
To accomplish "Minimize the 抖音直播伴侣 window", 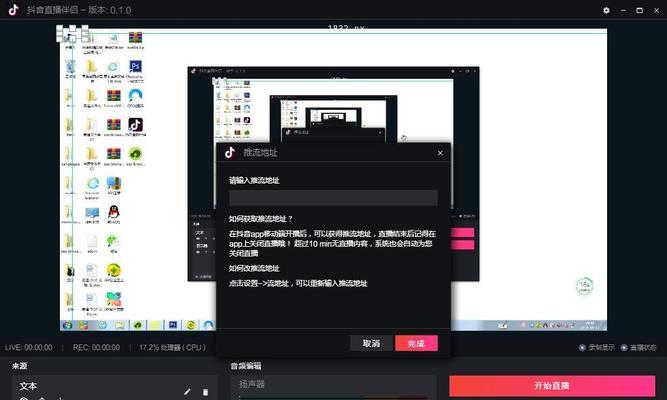I will tap(623, 10).
